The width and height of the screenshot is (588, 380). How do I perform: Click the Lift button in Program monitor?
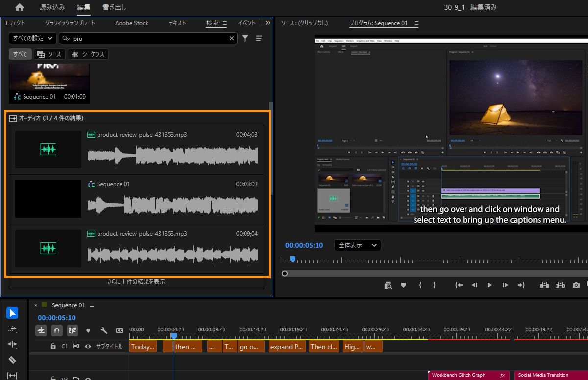tap(544, 285)
